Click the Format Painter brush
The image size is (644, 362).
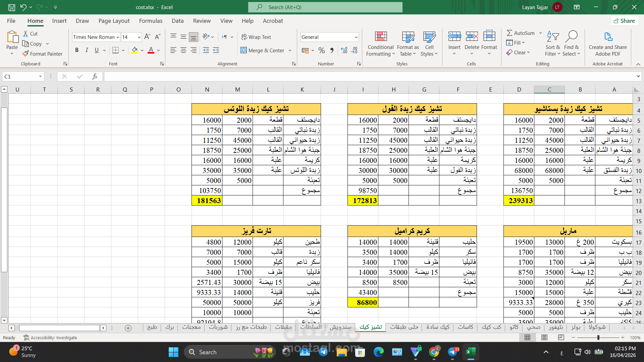25,54
